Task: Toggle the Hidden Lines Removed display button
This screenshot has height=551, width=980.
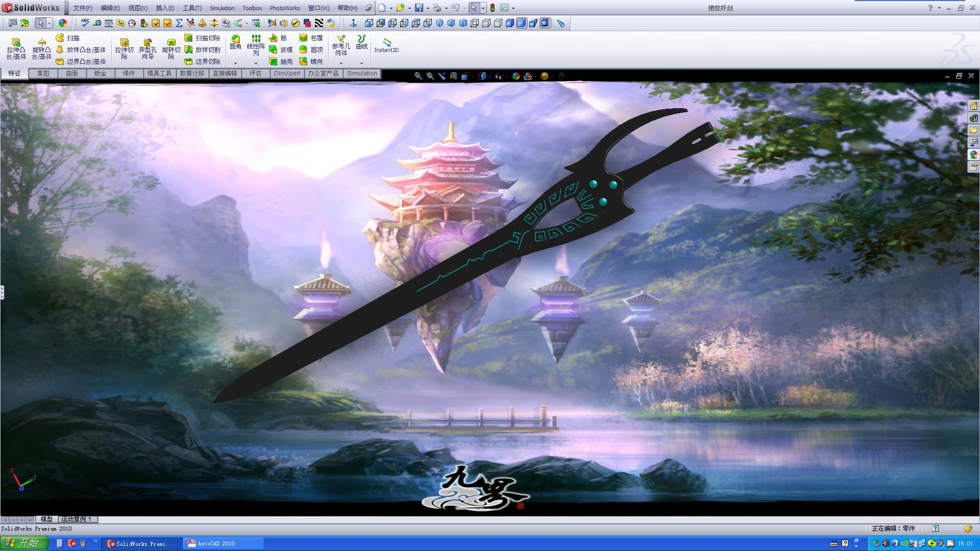Action: pyautogui.click(x=498, y=23)
